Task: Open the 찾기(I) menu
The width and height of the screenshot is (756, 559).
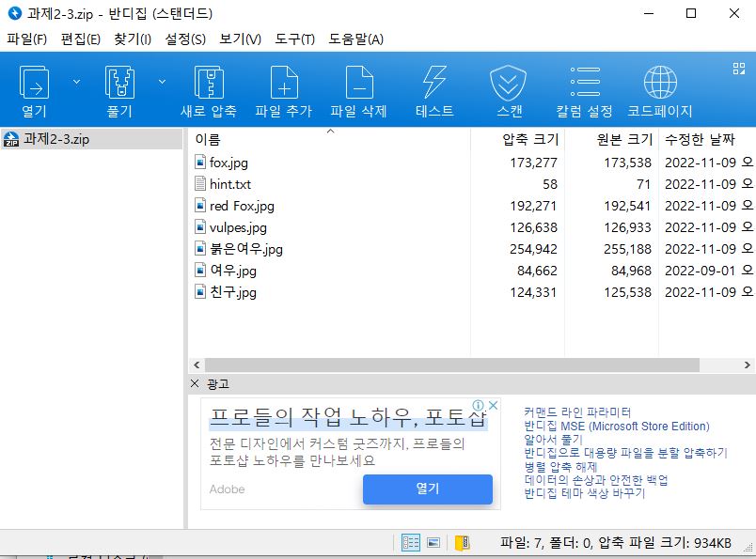Action: coord(133,39)
